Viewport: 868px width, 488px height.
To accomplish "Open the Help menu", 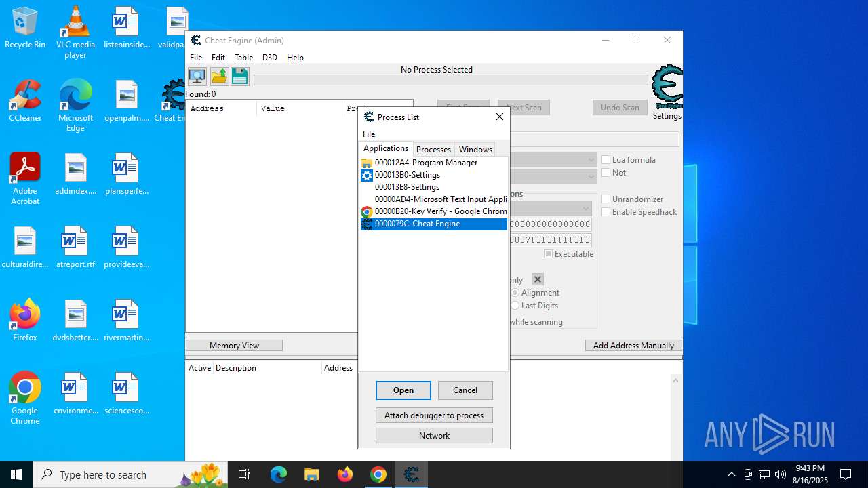I will point(295,58).
